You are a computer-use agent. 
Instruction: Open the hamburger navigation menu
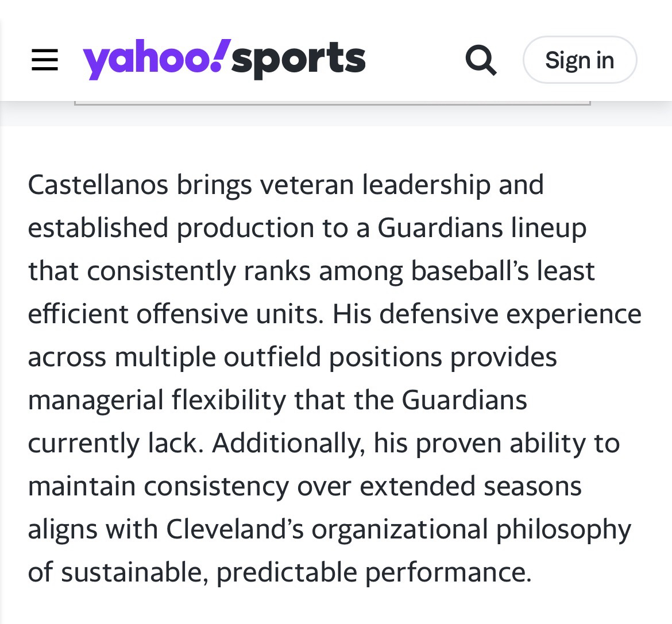(45, 60)
